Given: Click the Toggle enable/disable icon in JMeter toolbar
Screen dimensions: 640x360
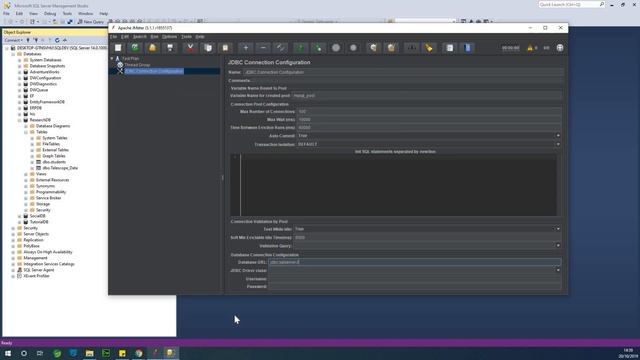Looking at the screenshot, I should coord(280,48).
